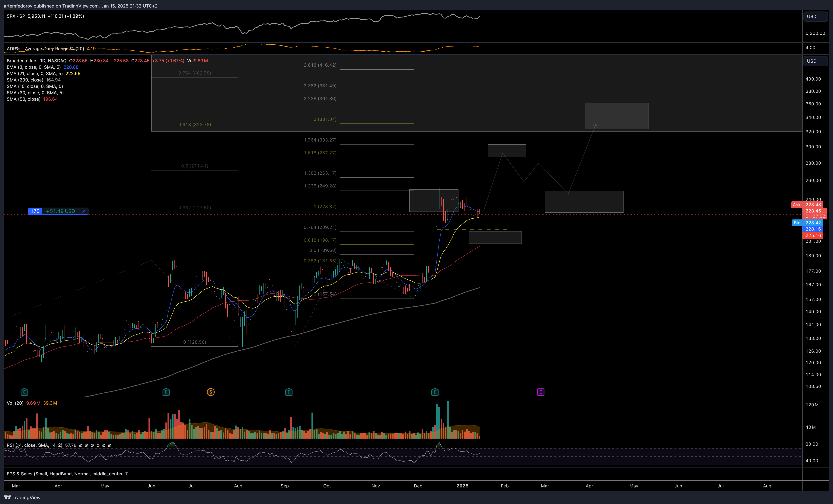Click the 1.236 (249.28) Fibonacci label
This screenshot has height=504, width=833.
(x=320, y=186)
